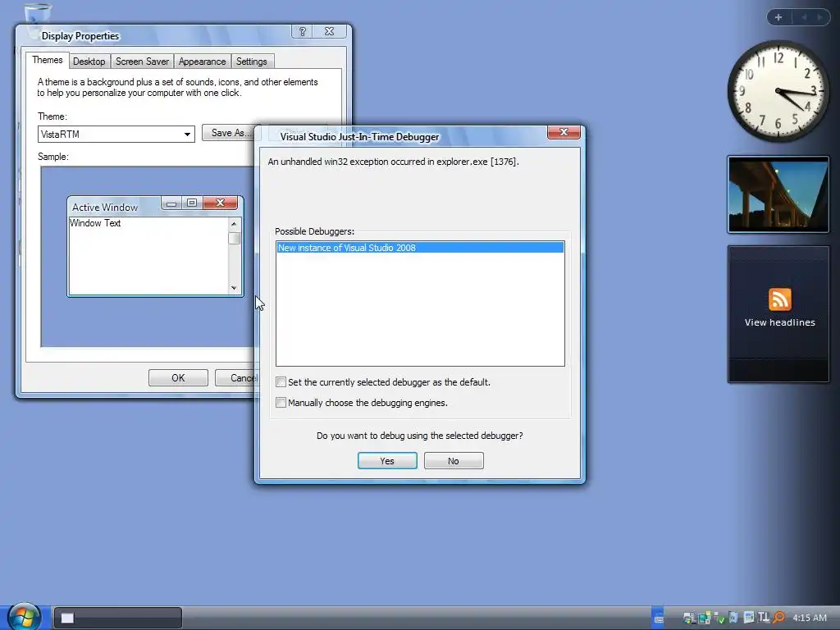Click the 4:15 AM system clock
840x630 pixels.
pos(810,618)
